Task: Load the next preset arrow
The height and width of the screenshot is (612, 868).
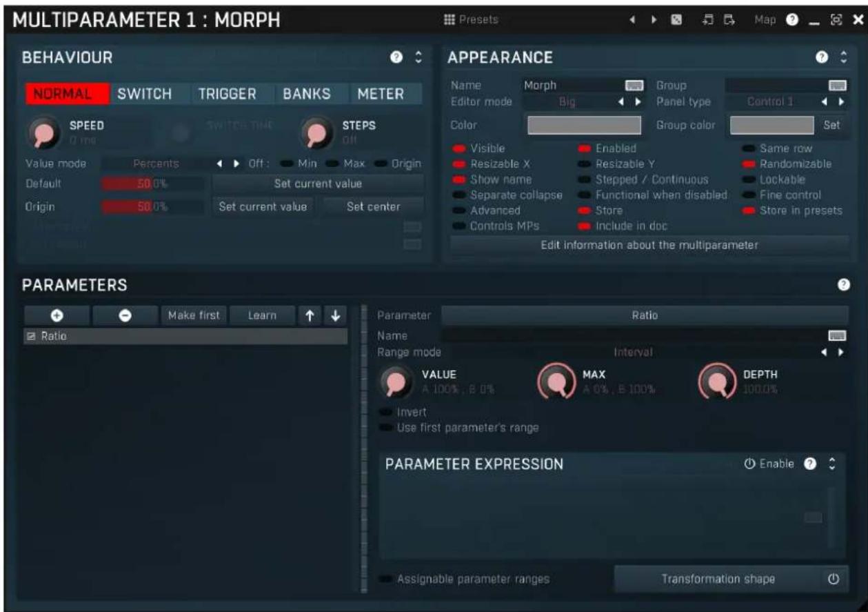Action: (653, 21)
